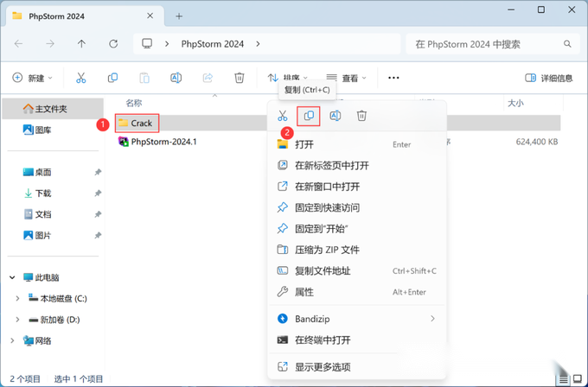Click the context menu Delete icon
The height and width of the screenshot is (387, 588).
361,116
